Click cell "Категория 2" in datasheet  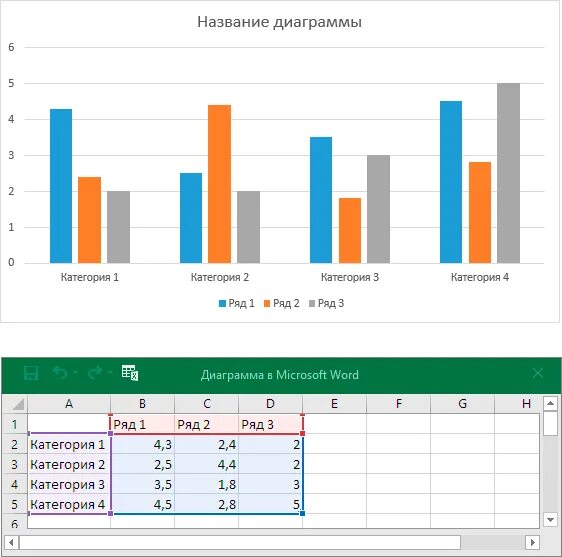click(69, 464)
